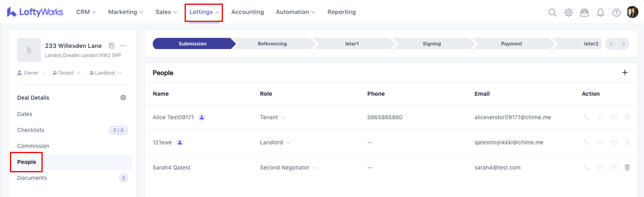The height and width of the screenshot is (197, 644).
Task: Click the help question mark icon
Action: pyautogui.click(x=616, y=12)
